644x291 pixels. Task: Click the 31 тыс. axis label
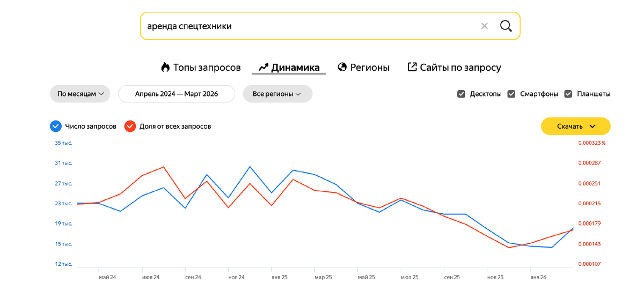[x=63, y=163]
